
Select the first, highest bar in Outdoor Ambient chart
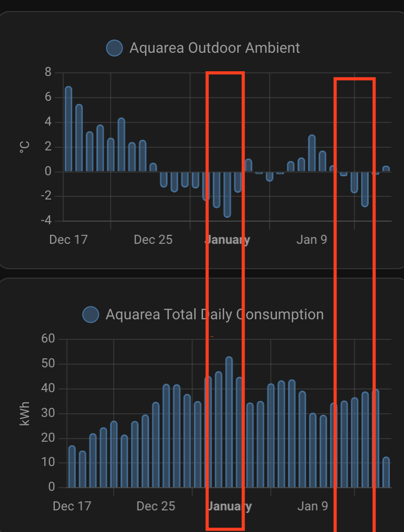pos(69,129)
